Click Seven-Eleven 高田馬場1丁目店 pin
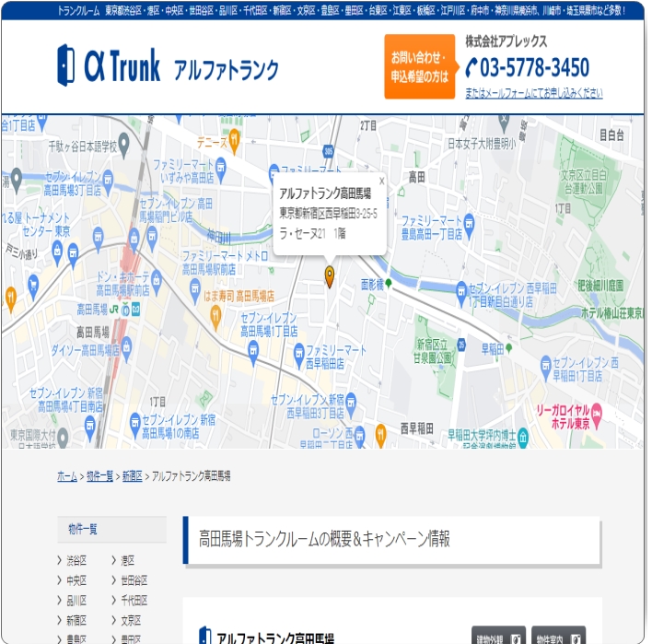 253,352
